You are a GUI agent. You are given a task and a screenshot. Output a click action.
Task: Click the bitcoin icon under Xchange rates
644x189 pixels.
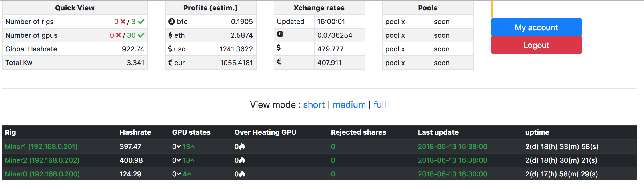pyautogui.click(x=280, y=34)
